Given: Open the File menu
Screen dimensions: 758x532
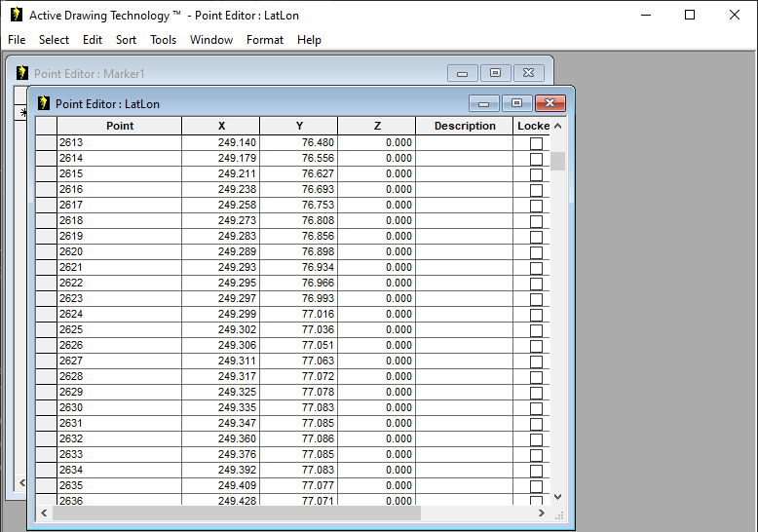Looking at the screenshot, I should pos(17,40).
